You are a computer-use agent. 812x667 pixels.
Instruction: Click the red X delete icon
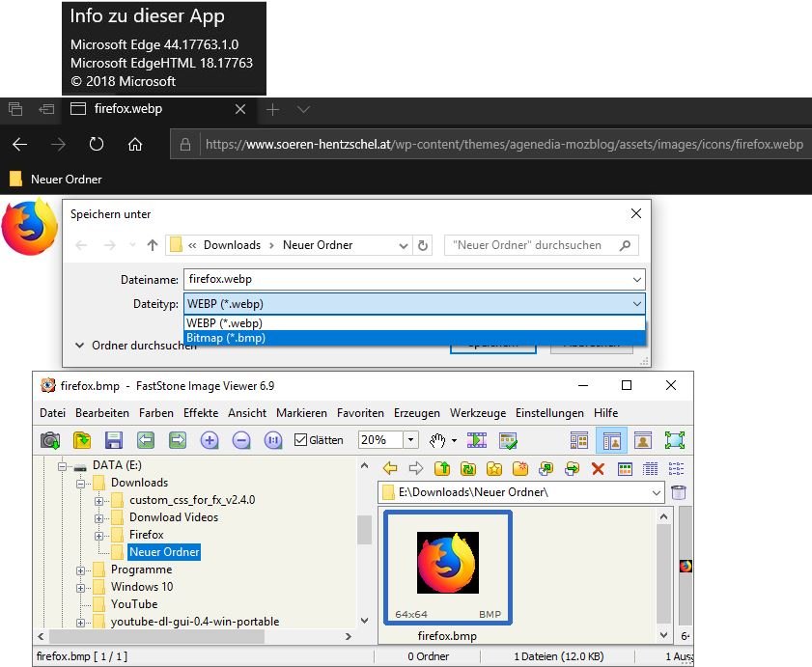(x=598, y=469)
